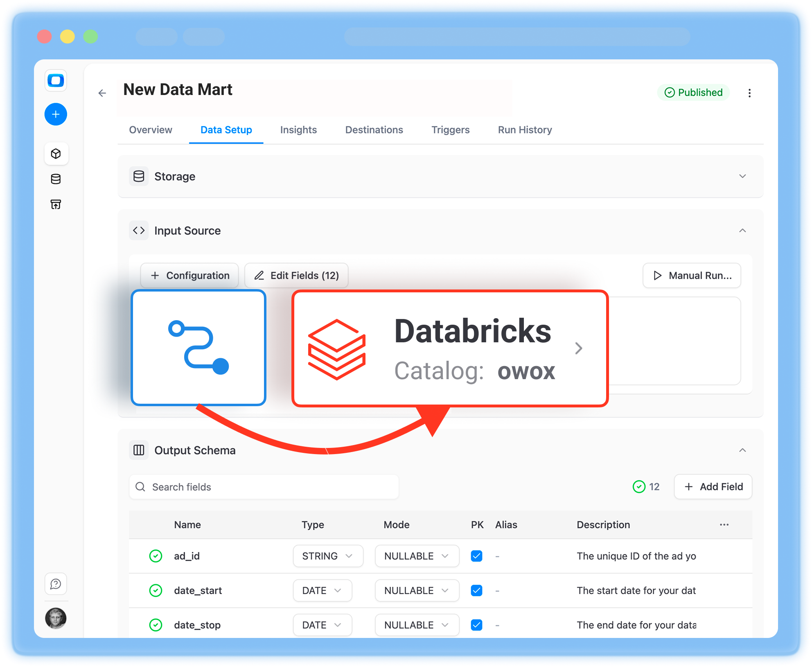Open the Type dropdown showing STRING for ad_id
Viewport: 812px width, 667px height.
(x=328, y=556)
